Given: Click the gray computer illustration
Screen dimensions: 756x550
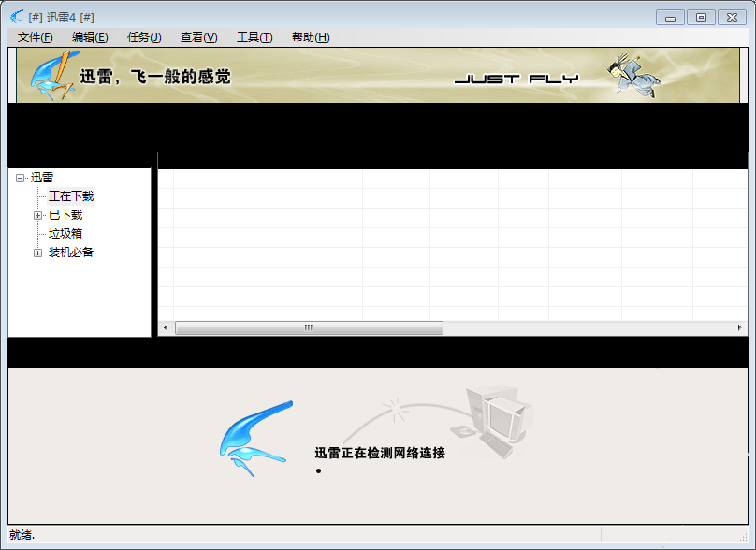Looking at the screenshot, I should tap(492, 422).
